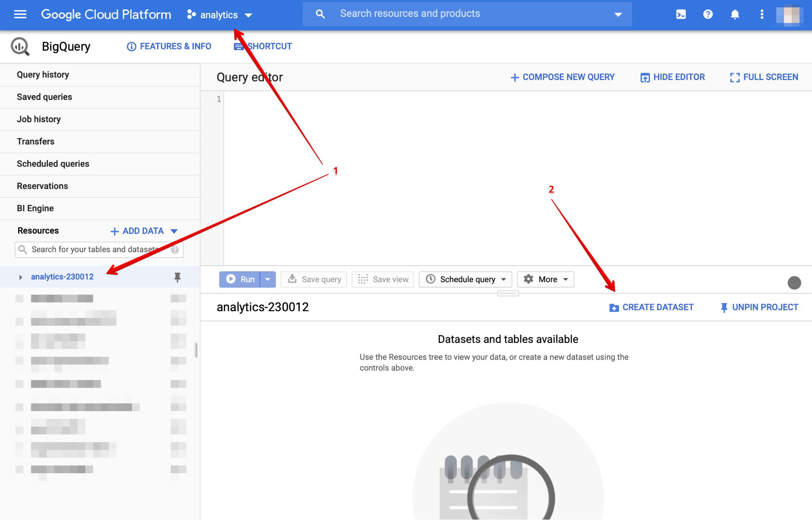
Task: Open FEATURES & INFO
Action: coord(169,46)
